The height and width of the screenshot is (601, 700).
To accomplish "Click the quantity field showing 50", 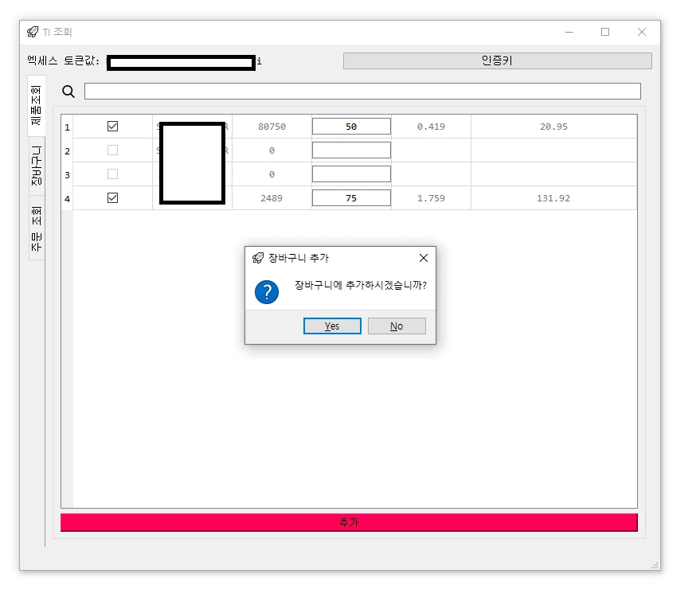I will tap(351, 125).
